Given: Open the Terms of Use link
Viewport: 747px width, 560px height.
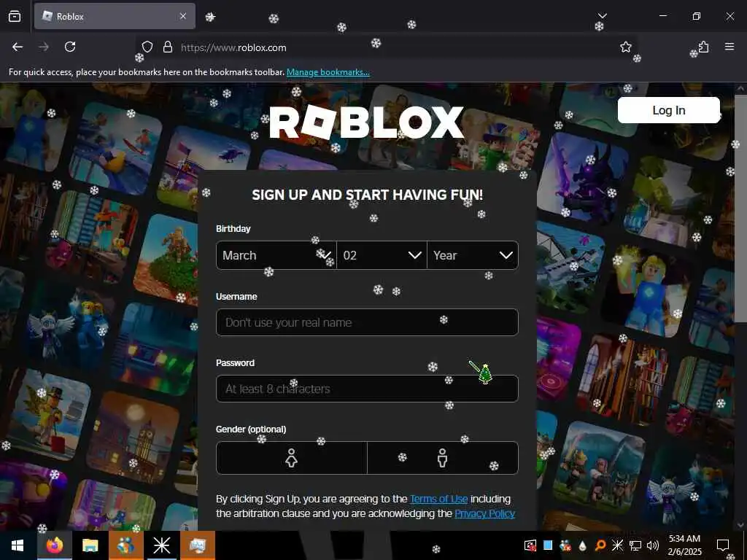Looking at the screenshot, I should [438, 499].
